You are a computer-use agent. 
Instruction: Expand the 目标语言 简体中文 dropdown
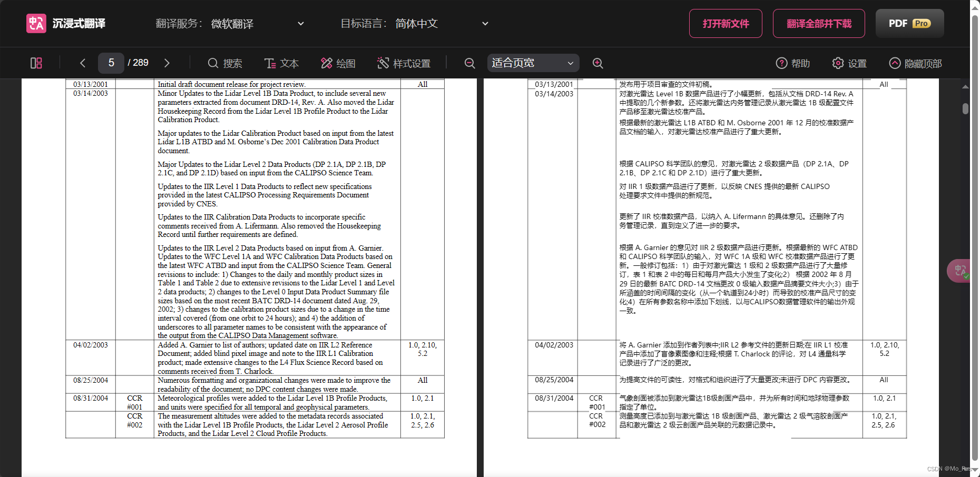[443, 24]
